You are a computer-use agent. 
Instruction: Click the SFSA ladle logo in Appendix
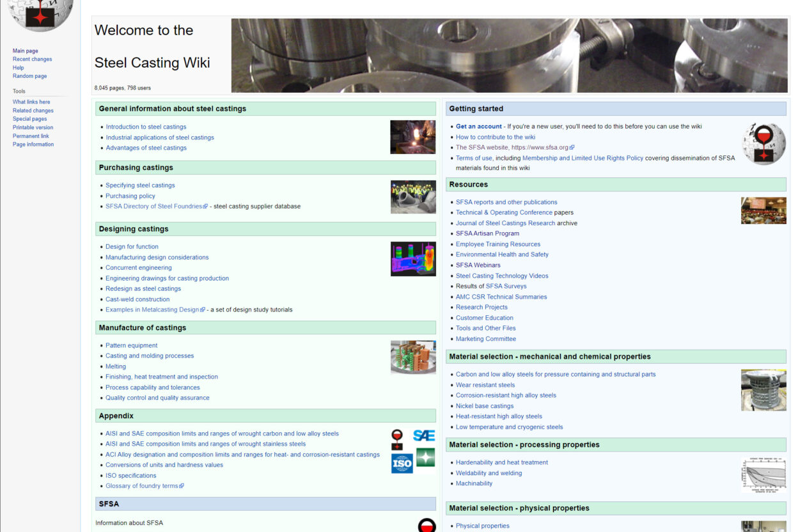click(x=397, y=439)
